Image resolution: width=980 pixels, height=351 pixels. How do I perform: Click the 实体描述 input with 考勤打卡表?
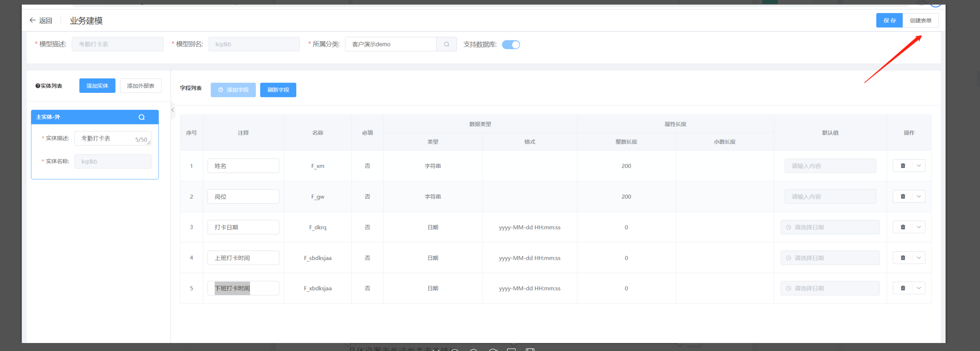point(107,138)
